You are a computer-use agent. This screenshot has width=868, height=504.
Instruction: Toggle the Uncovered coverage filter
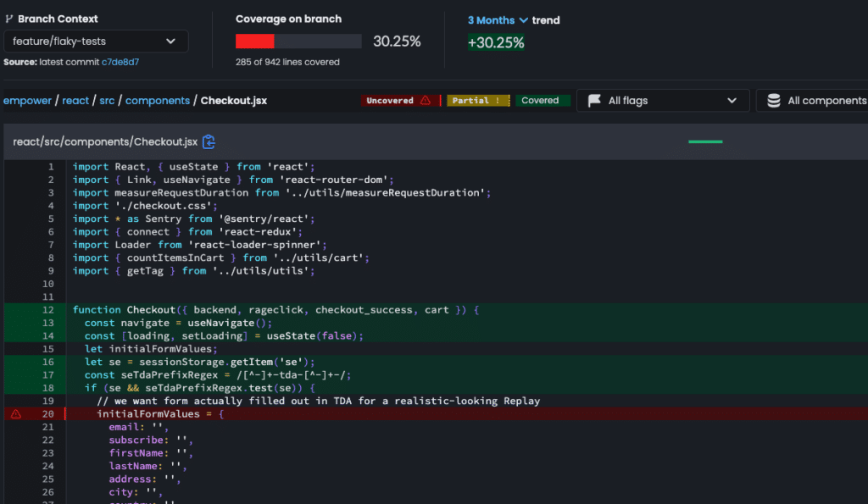click(398, 99)
